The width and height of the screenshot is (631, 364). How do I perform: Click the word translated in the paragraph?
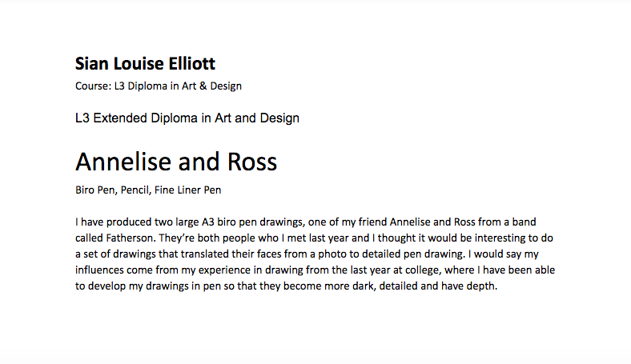pos(205,254)
